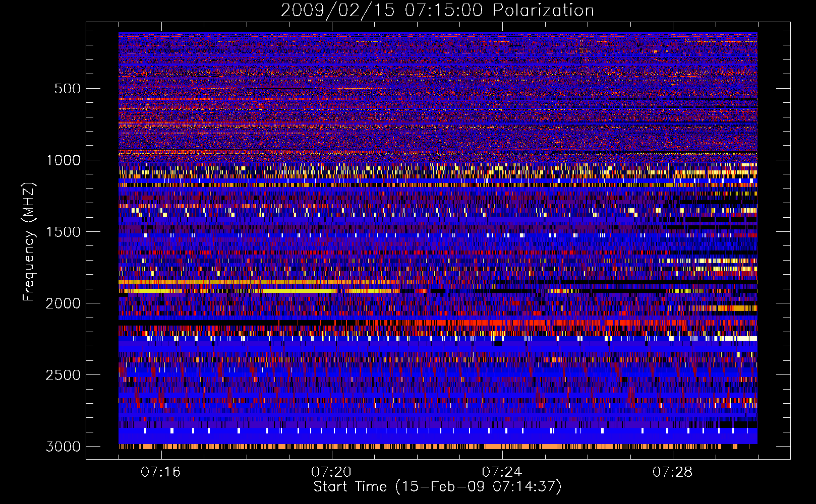
Task: Click the 2000 frequency tick label
Action: [63, 303]
